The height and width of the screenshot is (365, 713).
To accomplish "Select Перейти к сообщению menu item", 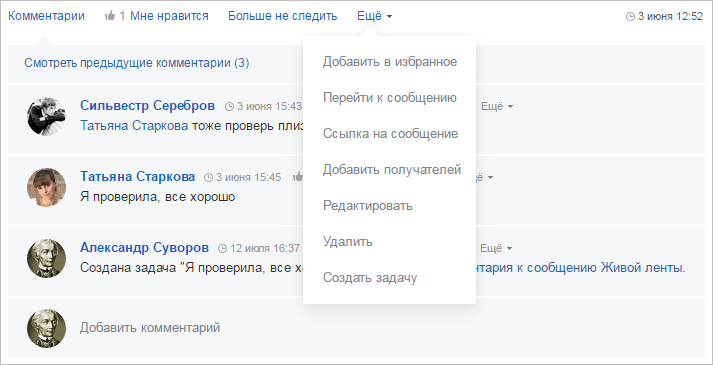I will pos(390,98).
